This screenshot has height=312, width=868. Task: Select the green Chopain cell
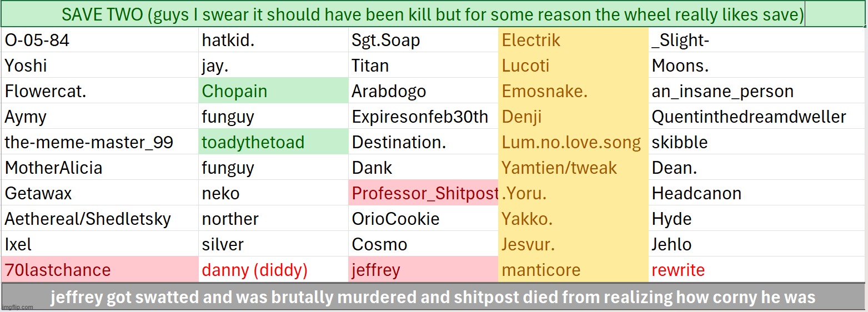[273, 91]
